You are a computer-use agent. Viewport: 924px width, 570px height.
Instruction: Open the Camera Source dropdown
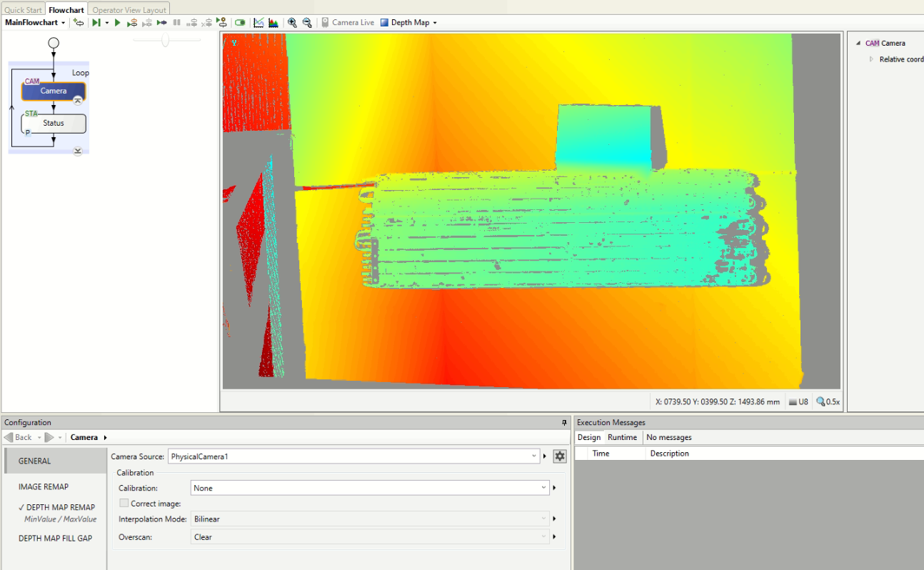point(534,456)
